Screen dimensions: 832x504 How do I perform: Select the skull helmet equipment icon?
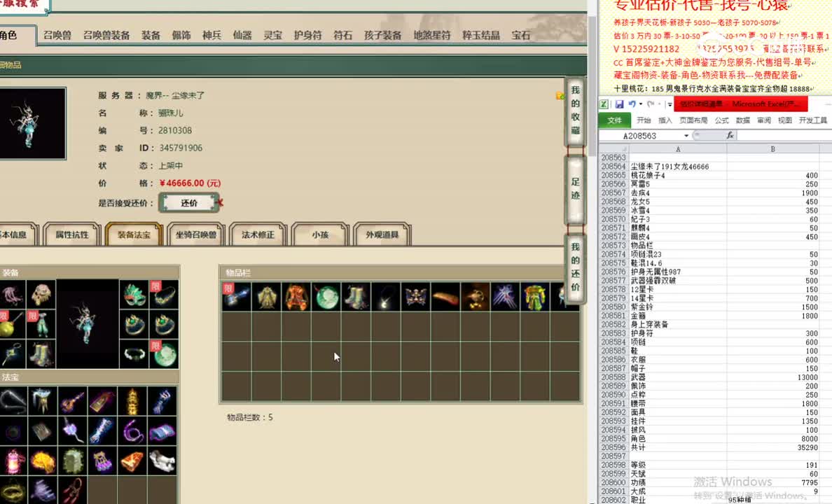pyautogui.click(x=41, y=295)
